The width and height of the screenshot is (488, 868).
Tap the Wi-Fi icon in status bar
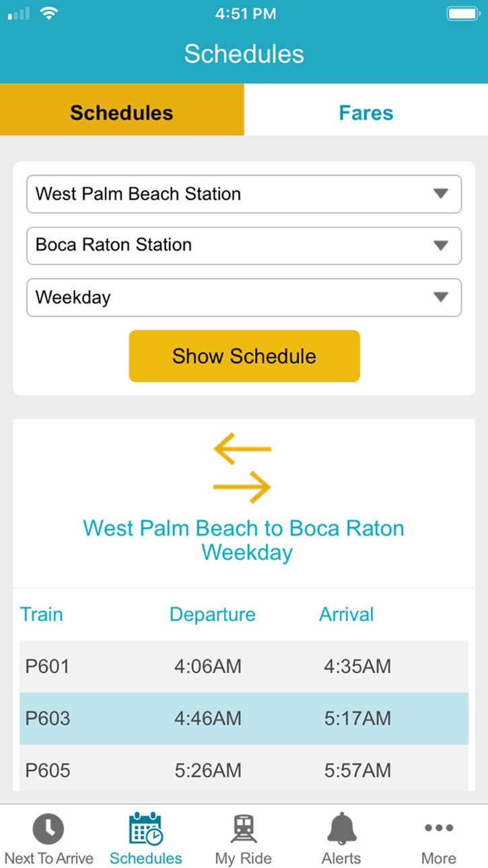[49, 13]
